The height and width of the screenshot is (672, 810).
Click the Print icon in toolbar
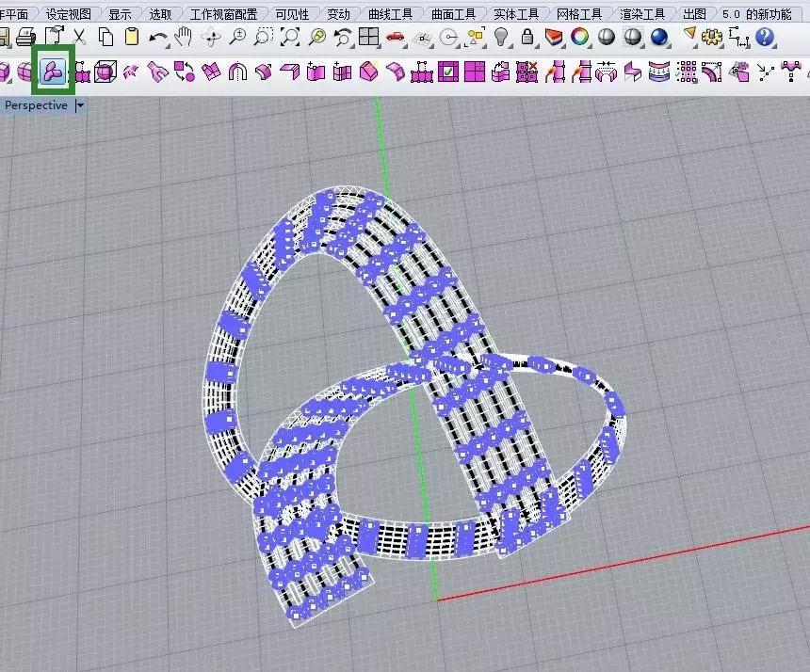click(x=25, y=37)
